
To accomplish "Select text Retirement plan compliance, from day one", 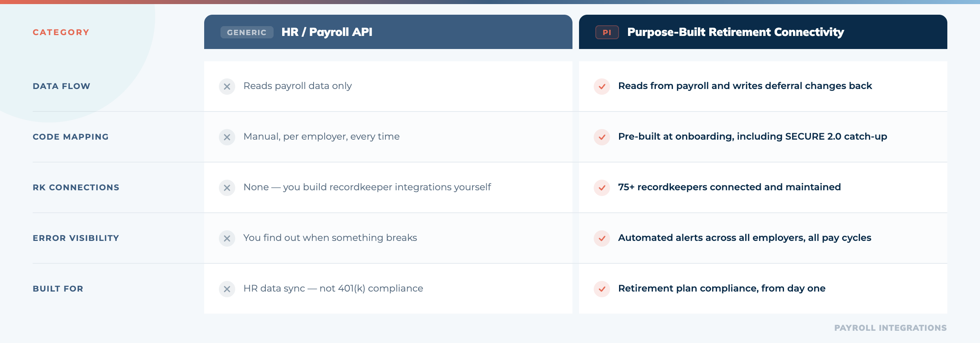I will click(x=722, y=289).
